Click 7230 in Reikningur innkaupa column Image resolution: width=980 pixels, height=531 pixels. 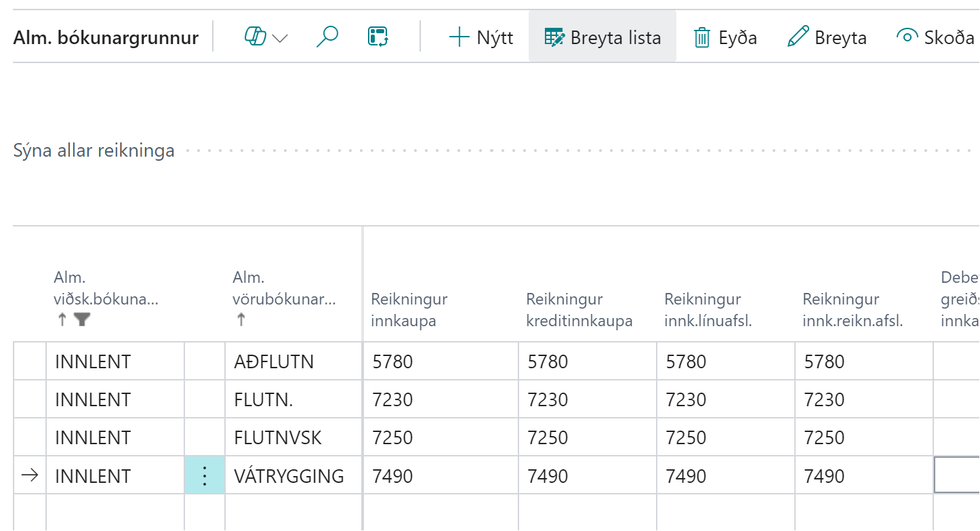[x=393, y=399]
